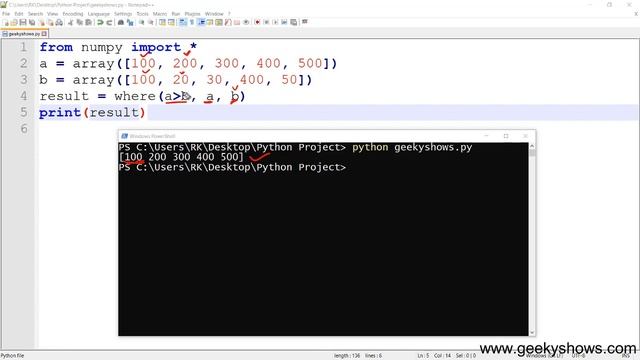640x360 pixels.
Task: Click the PowerShell scrollbar thumb
Action: coord(532,153)
